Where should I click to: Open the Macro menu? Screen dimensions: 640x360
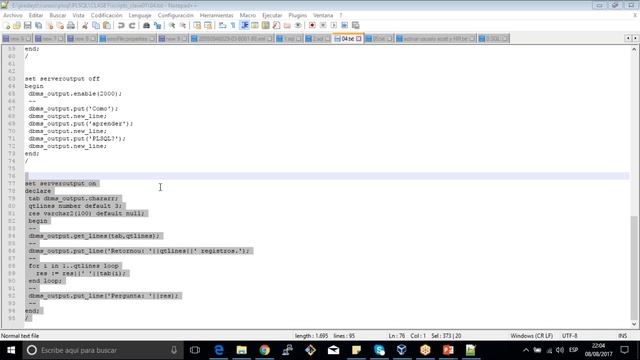tap(248, 15)
